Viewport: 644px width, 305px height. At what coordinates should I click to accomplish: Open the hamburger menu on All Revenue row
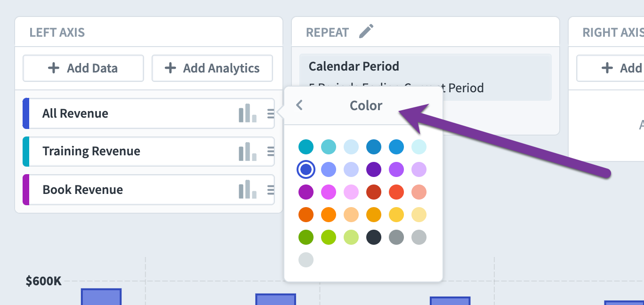click(271, 113)
